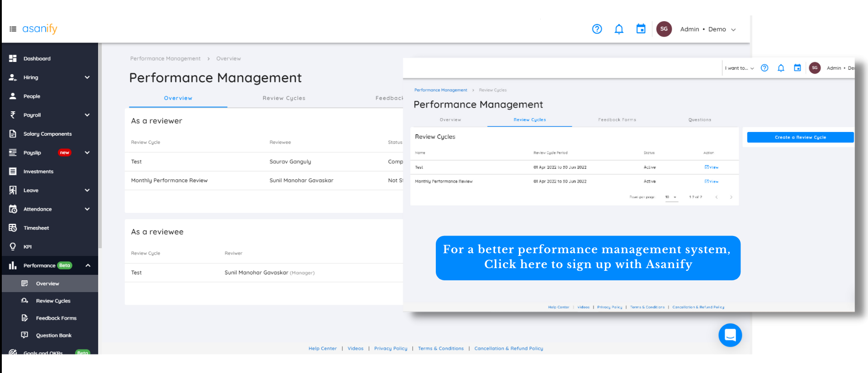
Task: Click Sourav Ganguly reviewee cell
Action: tap(290, 162)
